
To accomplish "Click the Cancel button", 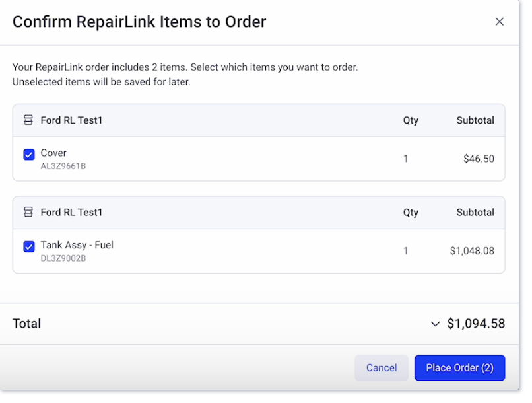I will point(381,368).
